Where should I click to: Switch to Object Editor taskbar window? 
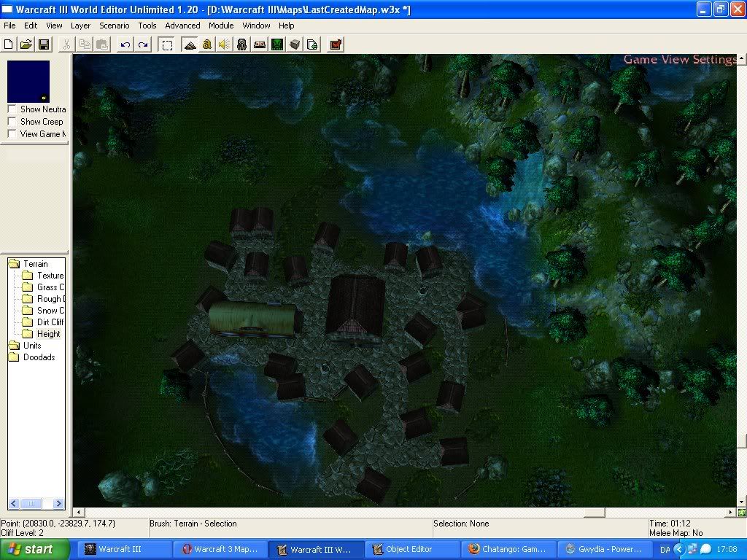point(412,549)
